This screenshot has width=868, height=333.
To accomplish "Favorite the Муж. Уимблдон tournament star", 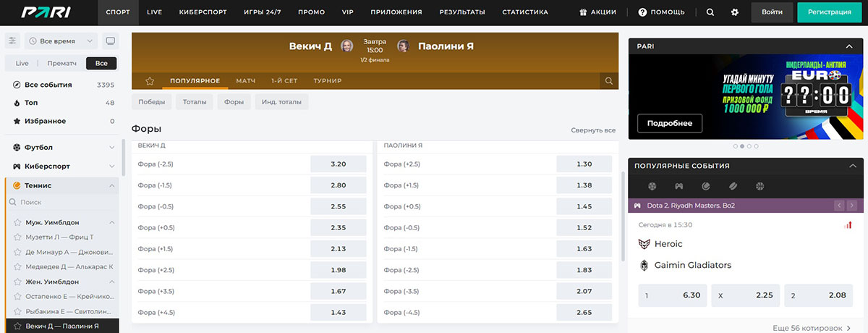I will pos(19,222).
